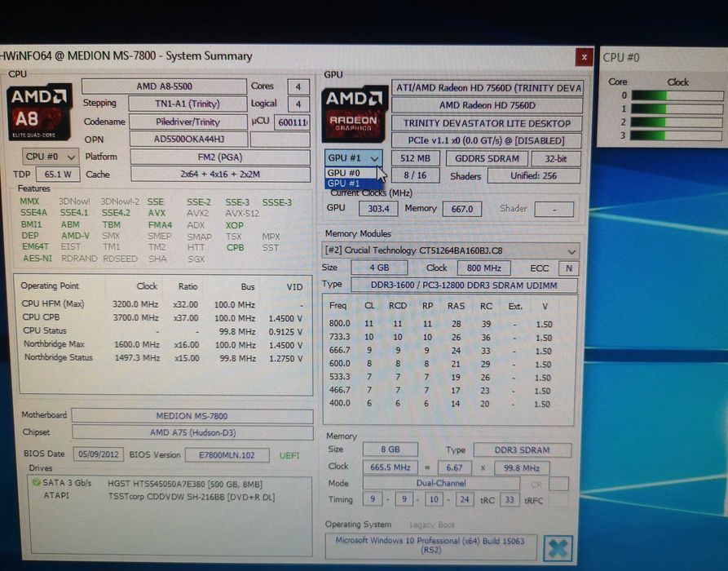Viewport: 728px width, 571px height.
Task: Click the AES-NI feature label
Action: 38,258
